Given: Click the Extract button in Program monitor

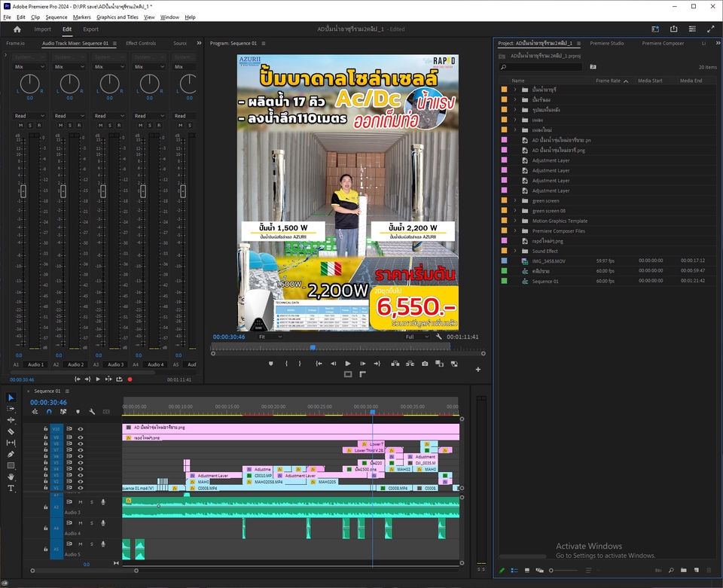Looking at the screenshot, I should (x=410, y=364).
